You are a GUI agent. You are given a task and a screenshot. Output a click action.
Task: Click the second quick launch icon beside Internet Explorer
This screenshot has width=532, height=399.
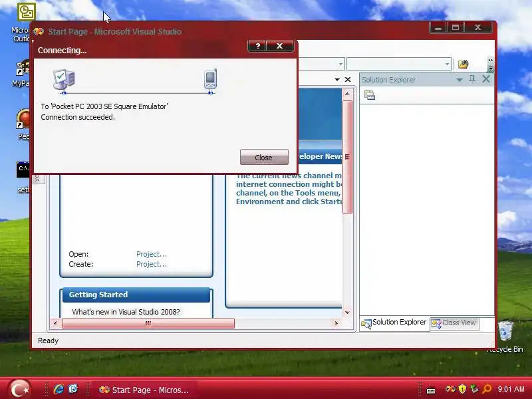[73, 389]
